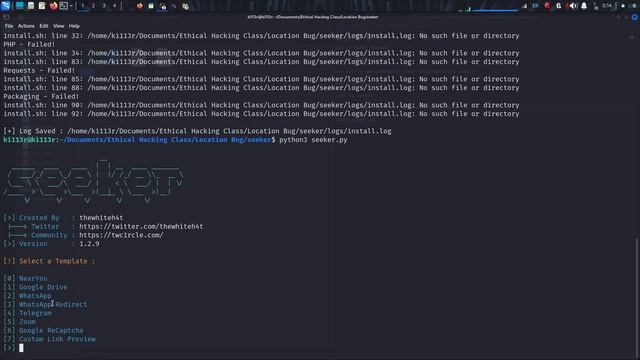Screen dimensions: 640x360
Task: Open the network signal tray icon
Action: point(524,6)
